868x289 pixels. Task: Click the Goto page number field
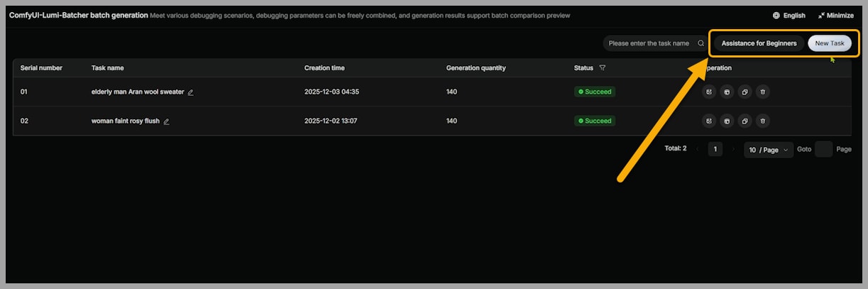click(x=823, y=149)
